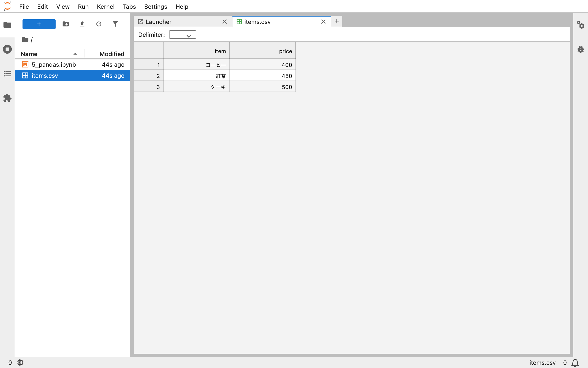The width and height of the screenshot is (588, 368).
Task: Open Running Terminals and Kernels panel
Action: click(7, 49)
